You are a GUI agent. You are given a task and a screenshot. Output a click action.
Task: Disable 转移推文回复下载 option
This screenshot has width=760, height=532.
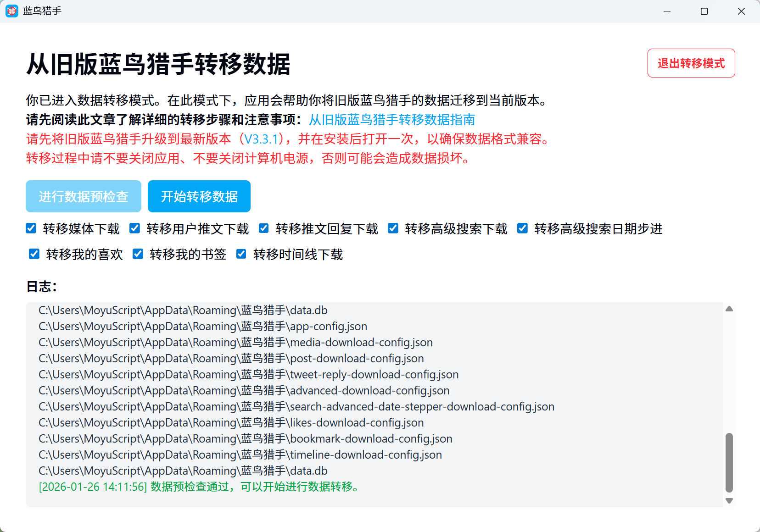point(264,228)
